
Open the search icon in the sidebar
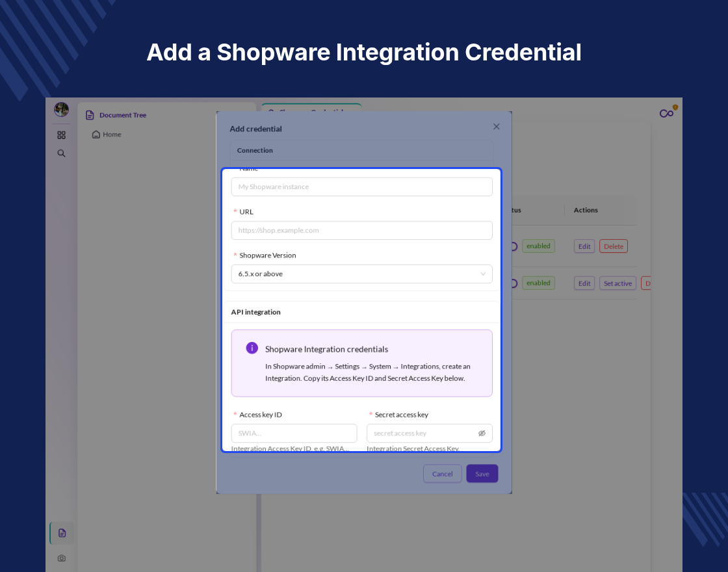[x=61, y=153]
